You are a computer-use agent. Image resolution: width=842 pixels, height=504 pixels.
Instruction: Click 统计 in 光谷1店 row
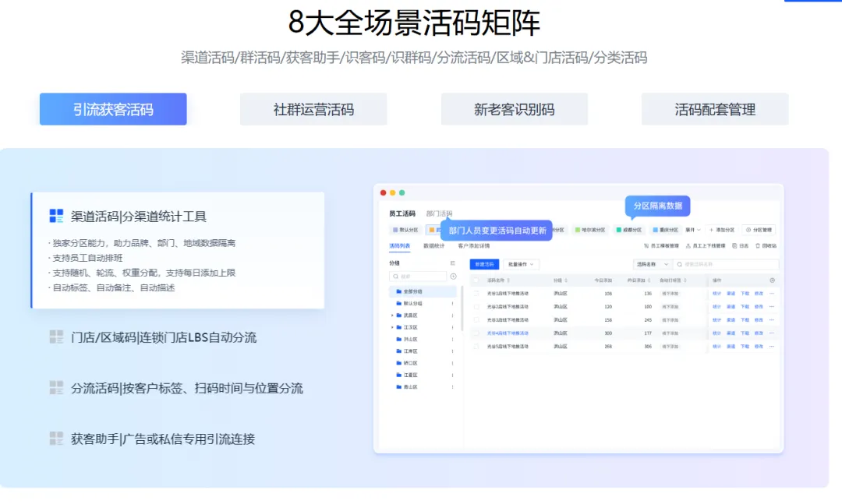pyautogui.click(x=716, y=294)
